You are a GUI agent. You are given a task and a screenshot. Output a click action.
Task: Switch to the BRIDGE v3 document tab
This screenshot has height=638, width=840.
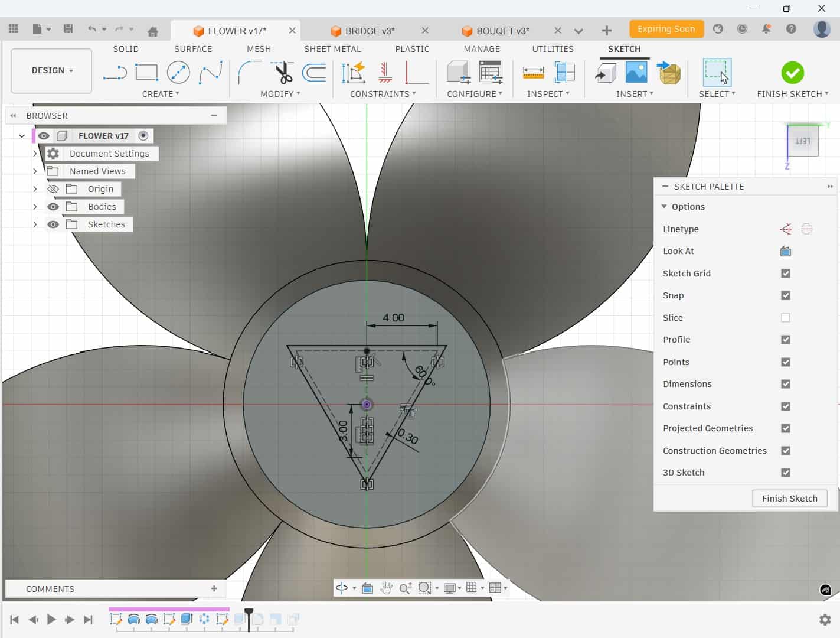[x=370, y=31]
